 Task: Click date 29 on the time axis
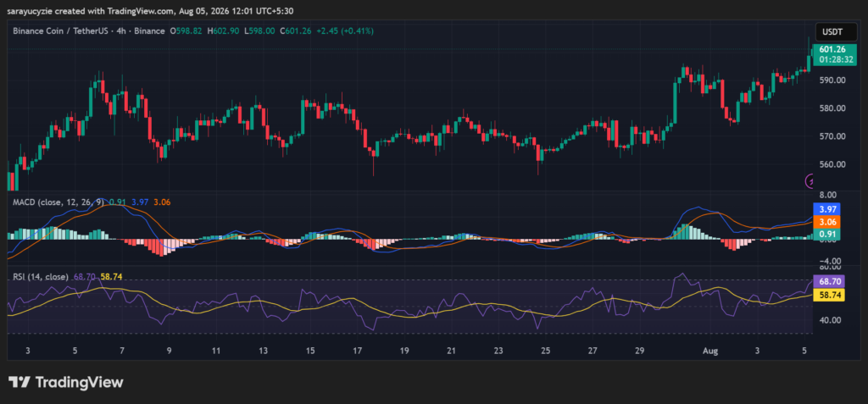pyautogui.click(x=640, y=351)
